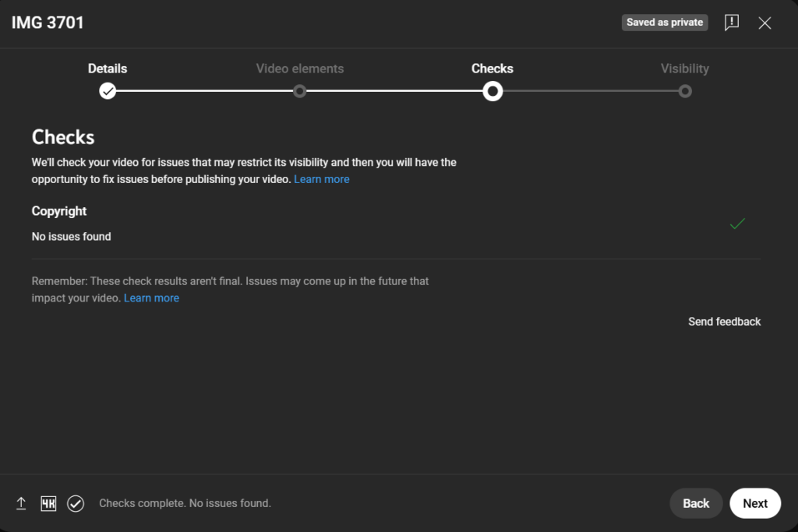Select the Video elements step circle

click(300, 91)
